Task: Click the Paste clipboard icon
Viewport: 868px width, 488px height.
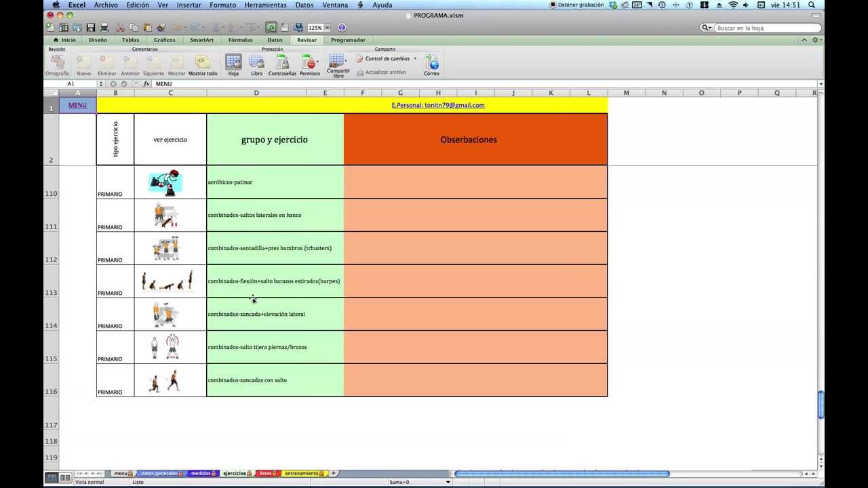Action: pyautogui.click(x=147, y=28)
